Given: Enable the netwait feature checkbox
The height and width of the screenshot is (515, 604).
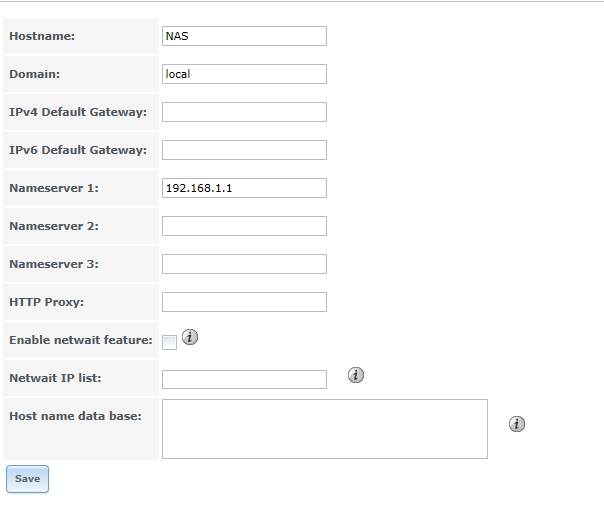Looking at the screenshot, I should pos(170,343).
